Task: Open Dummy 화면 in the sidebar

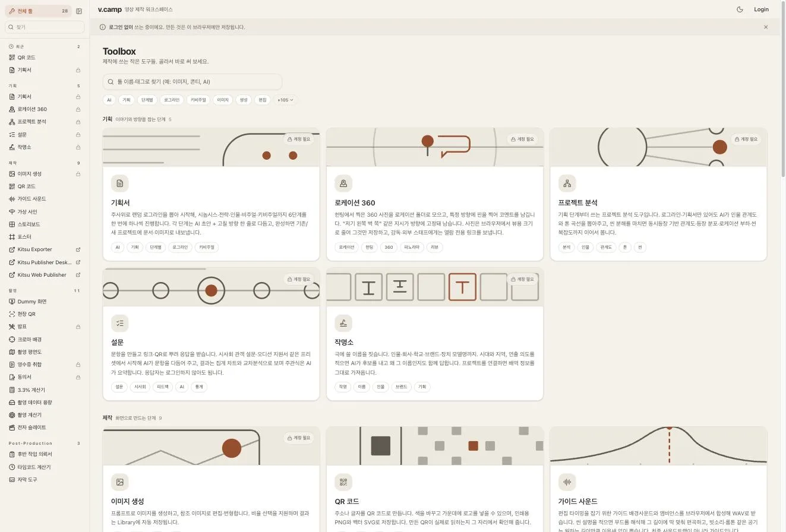Action: click(x=45, y=302)
